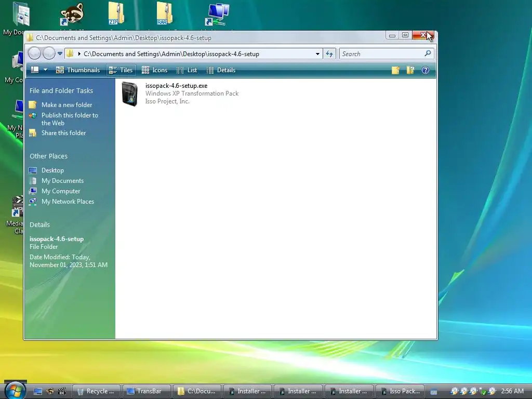
Task: Click the keyboard icon in the taskbar
Action: point(434,392)
